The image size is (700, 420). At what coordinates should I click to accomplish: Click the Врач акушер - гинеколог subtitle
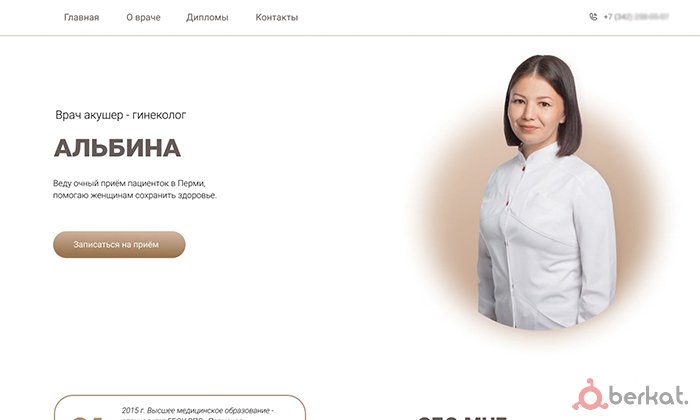coord(121,115)
